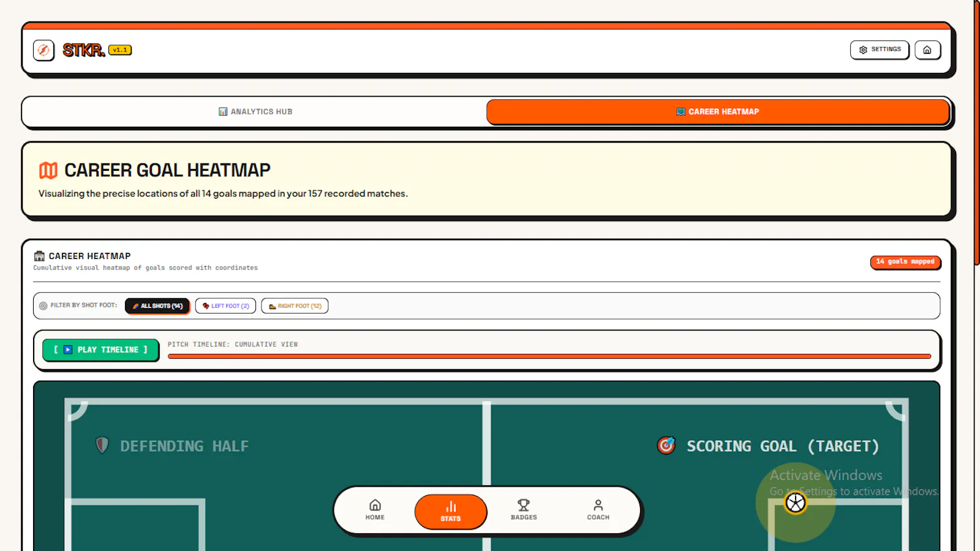Screen dimensions: 980x551
Task: Click the bullseye icon beside Scoring Goal
Action: tap(666, 445)
